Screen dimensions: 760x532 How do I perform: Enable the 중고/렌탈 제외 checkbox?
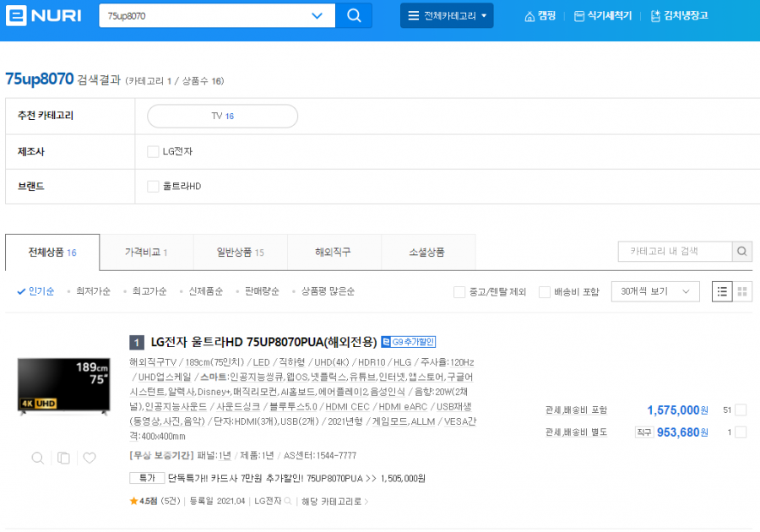point(459,291)
